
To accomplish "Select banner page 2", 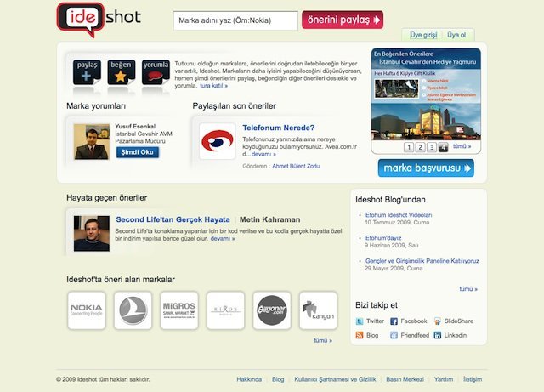I will click(x=420, y=147).
